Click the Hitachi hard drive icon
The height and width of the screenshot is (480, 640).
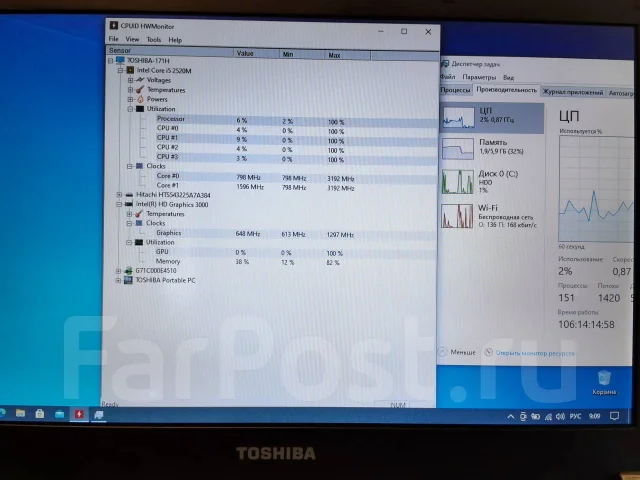point(129,195)
